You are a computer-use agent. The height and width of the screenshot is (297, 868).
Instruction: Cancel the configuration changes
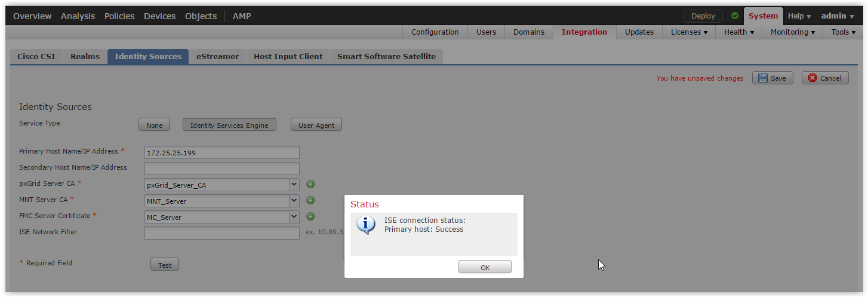coord(825,78)
